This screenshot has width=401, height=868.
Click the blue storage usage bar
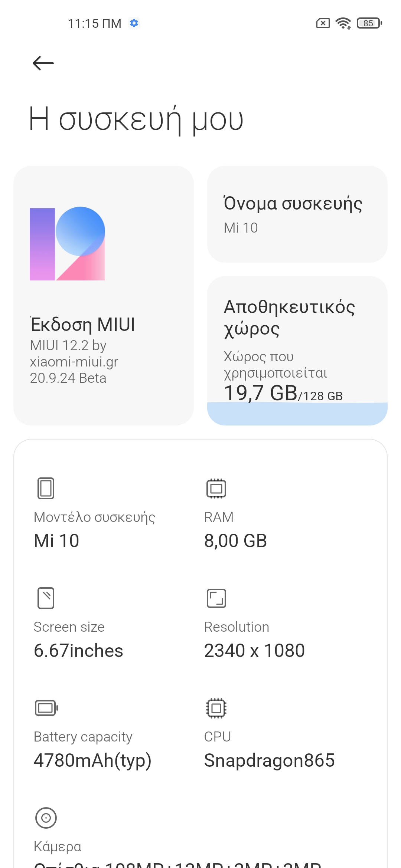pos(297,414)
